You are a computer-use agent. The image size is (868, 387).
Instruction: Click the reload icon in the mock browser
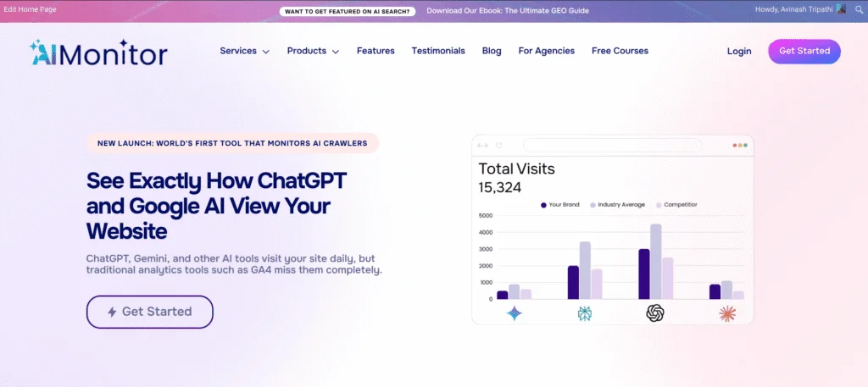point(499,146)
